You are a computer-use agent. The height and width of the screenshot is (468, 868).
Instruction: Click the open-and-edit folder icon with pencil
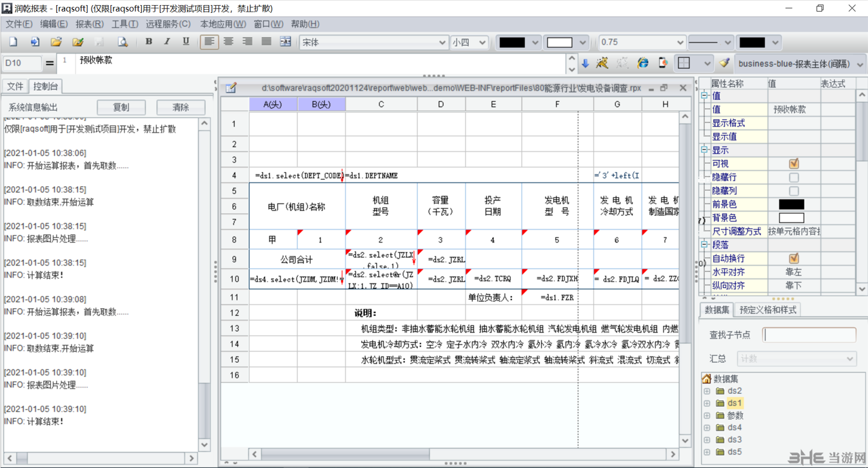point(78,42)
